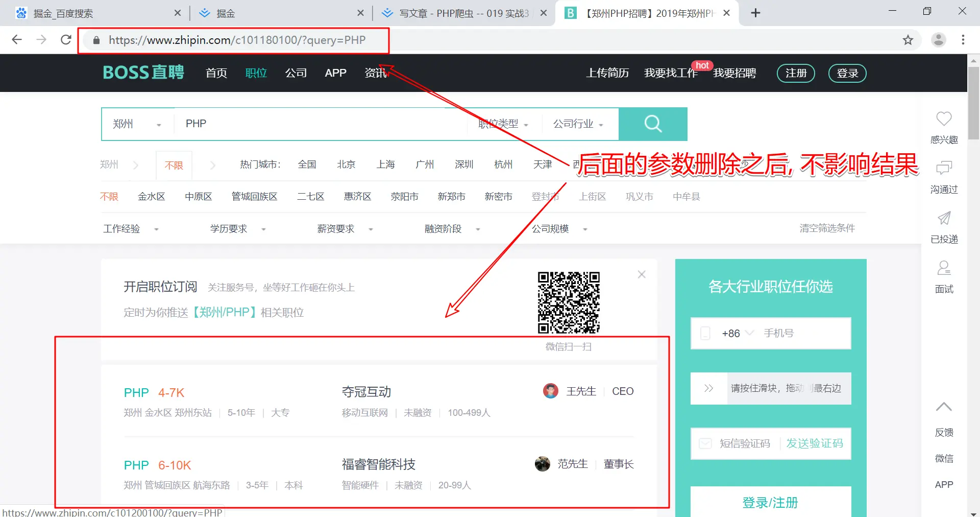The height and width of the screenshot is (517, 980).
Task: Click 反馈 in the right sidebar
Action: (x=944, y=432)
